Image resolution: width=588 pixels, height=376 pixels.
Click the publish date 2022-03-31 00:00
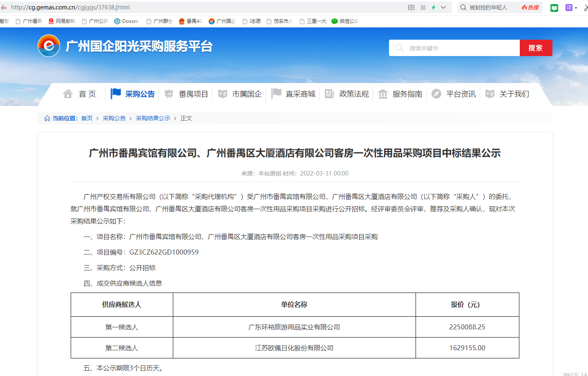point(324,173)
